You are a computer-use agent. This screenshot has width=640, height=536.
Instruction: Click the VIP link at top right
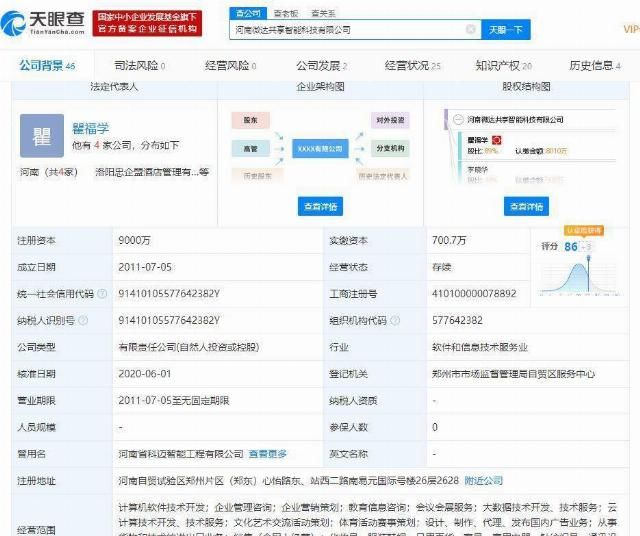click(x=631, y=29)
